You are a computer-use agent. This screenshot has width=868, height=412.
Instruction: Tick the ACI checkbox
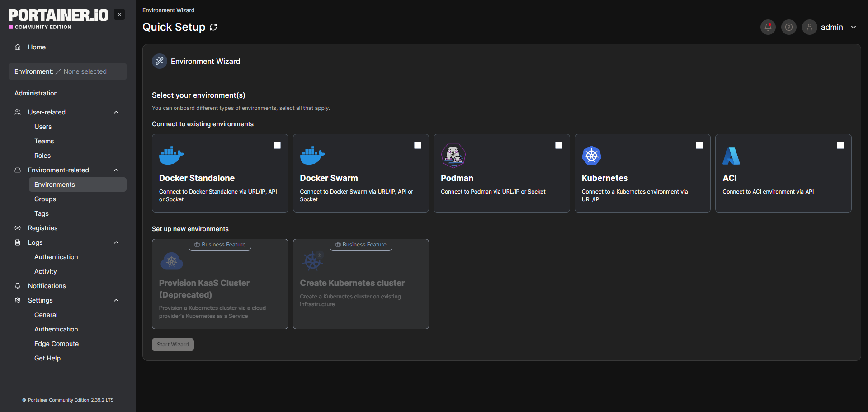coord(840,145)
